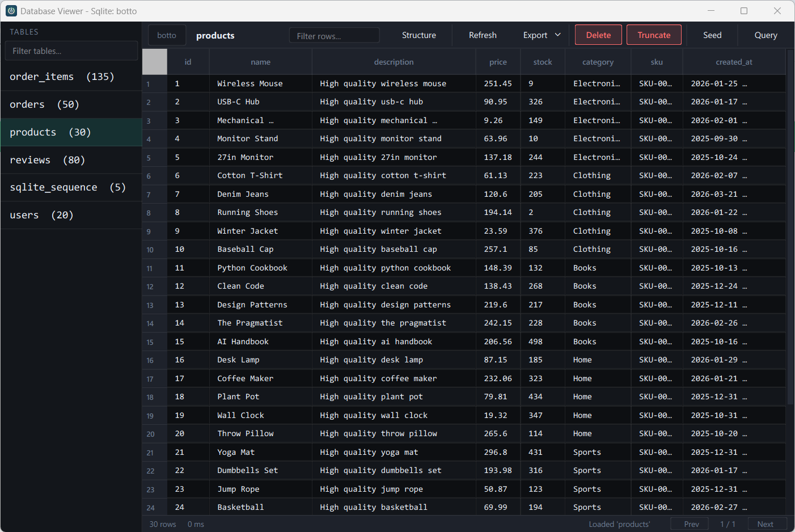The height and width of the screenshot is (532, 795).
Task: Click 'High quality throw pillow' description
Action: 394,433
